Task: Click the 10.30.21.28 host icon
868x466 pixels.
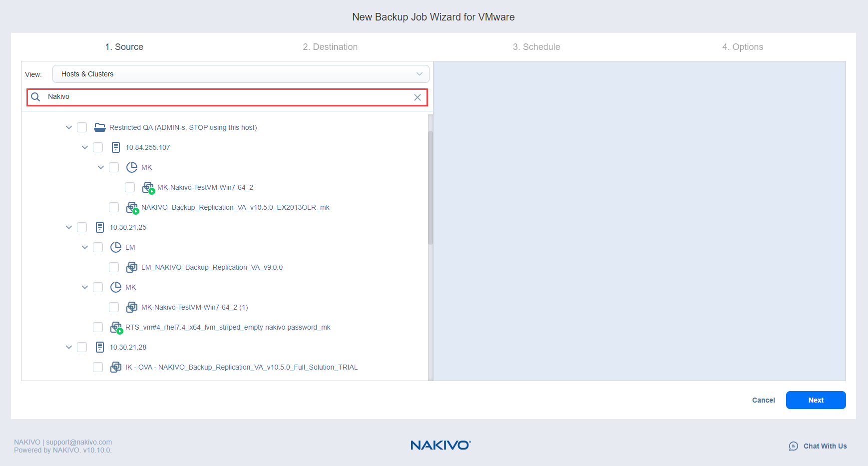Action: tap(100, 347)
